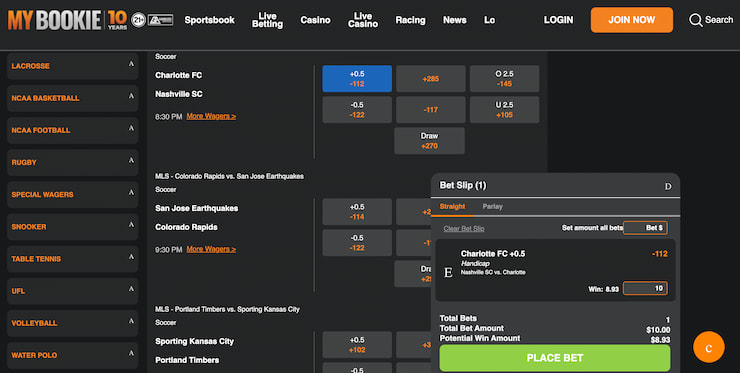Screen dimensions: 740x373
Task: Open Live Casino section
Action: [x=363, y=20]
